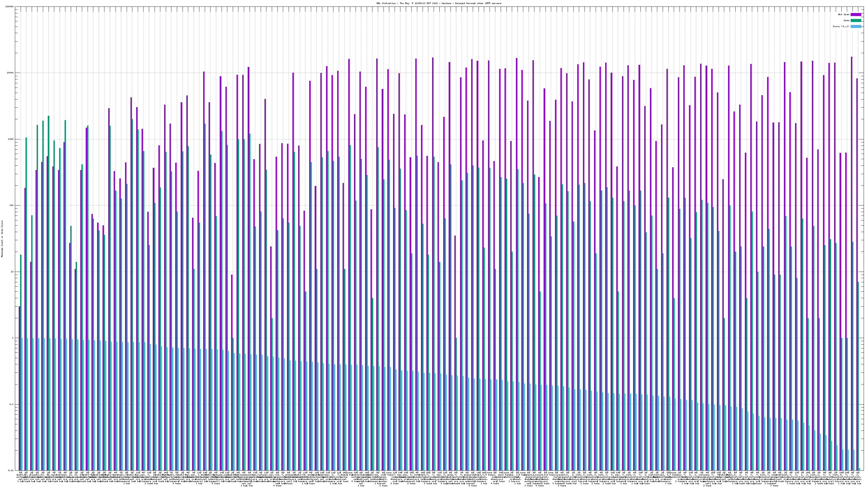
Task: Click the purple Not Spam legend swatch
Action: [x=856, y=14]
